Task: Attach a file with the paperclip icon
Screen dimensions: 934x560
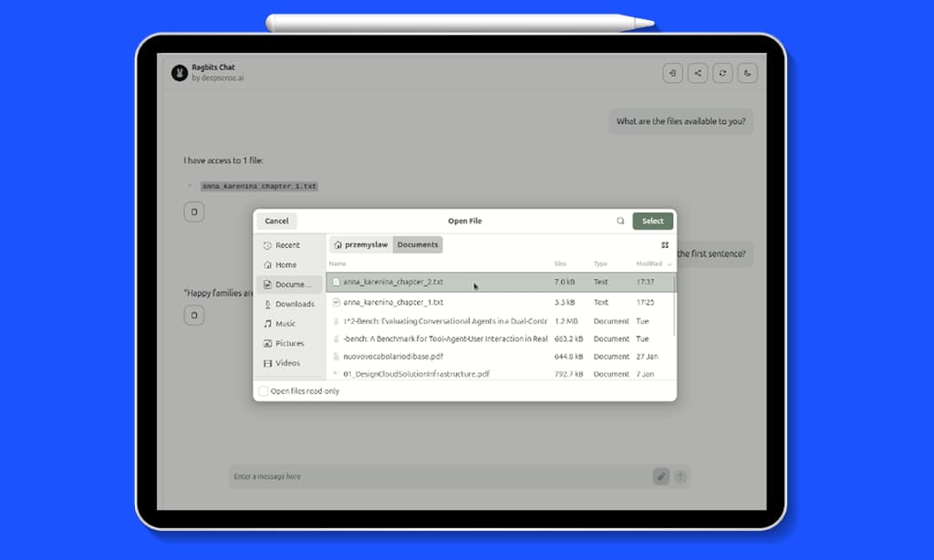Action: [x=660, y=476]
